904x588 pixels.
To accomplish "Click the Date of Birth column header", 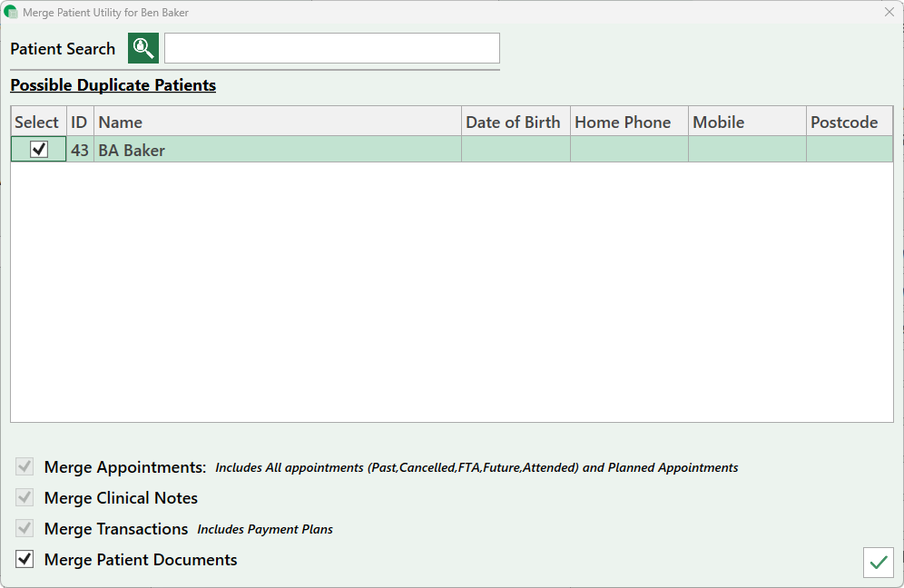I will coord(514,122).
